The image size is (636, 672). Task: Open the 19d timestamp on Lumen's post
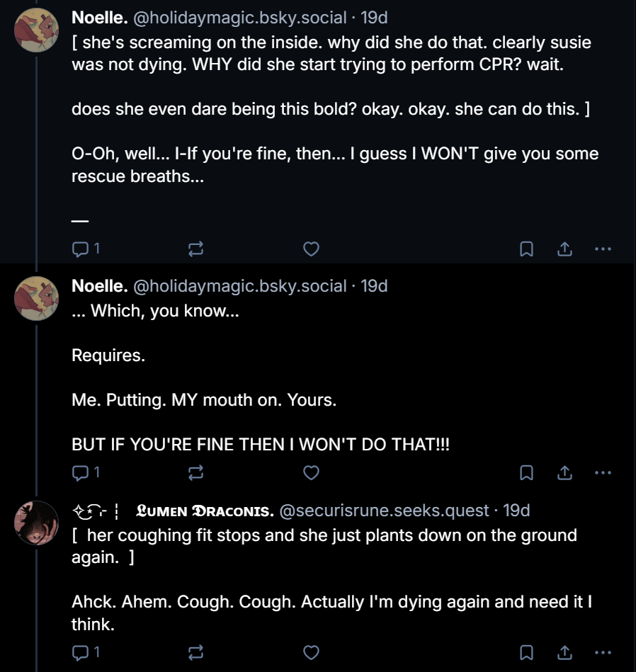pos(516,511)
